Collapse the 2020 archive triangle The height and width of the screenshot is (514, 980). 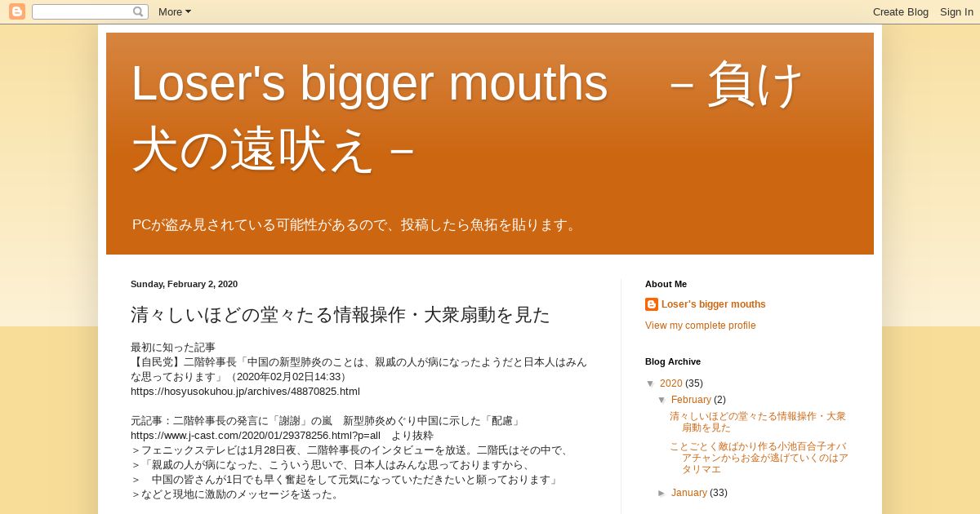tap(651, 383)
